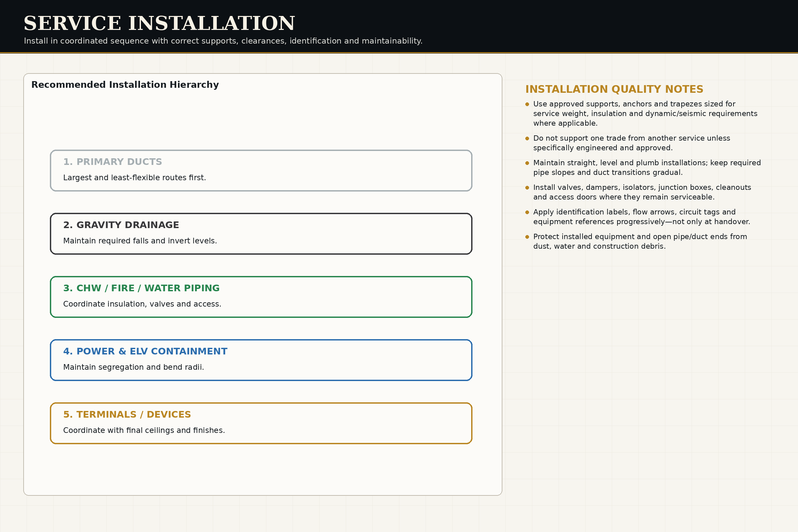Click the Recommended Installation Hierarchy heading
Viewport: 798px width, 532px height.
125,85
